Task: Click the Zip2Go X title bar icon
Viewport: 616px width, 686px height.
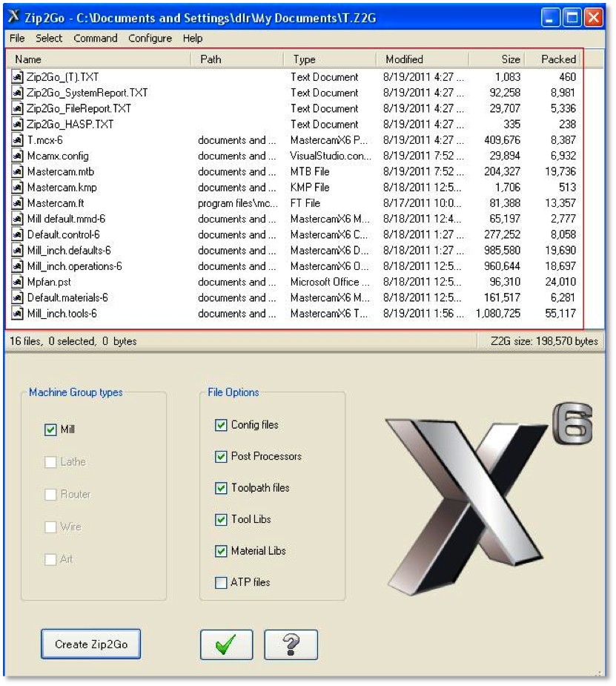Action: 14,16
